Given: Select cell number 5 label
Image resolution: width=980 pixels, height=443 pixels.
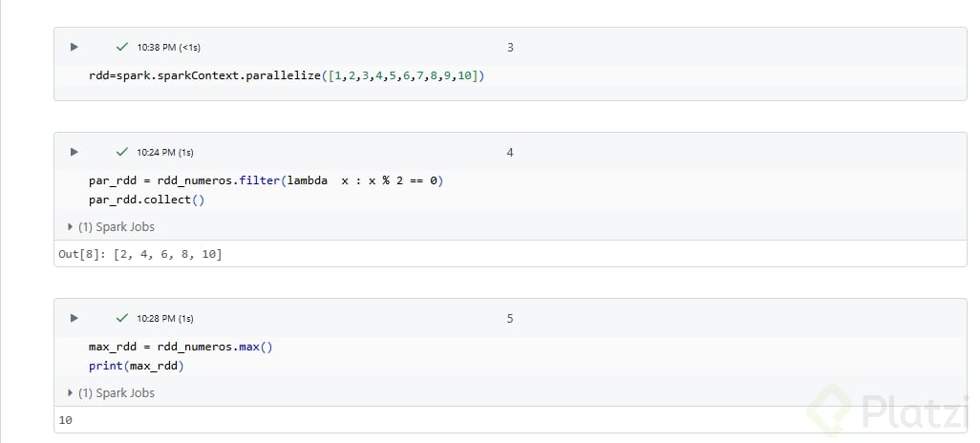Looking at the screenshot, I should (510, 319).
